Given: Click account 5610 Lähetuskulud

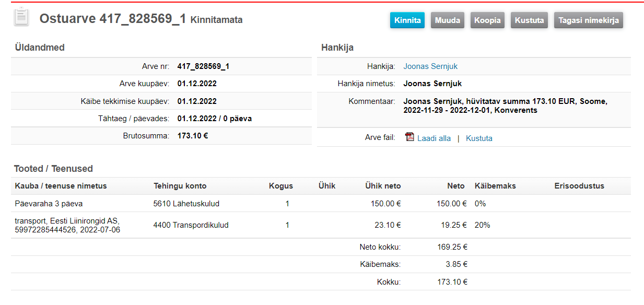Looking at the screenshot, I should coord(186,204).
